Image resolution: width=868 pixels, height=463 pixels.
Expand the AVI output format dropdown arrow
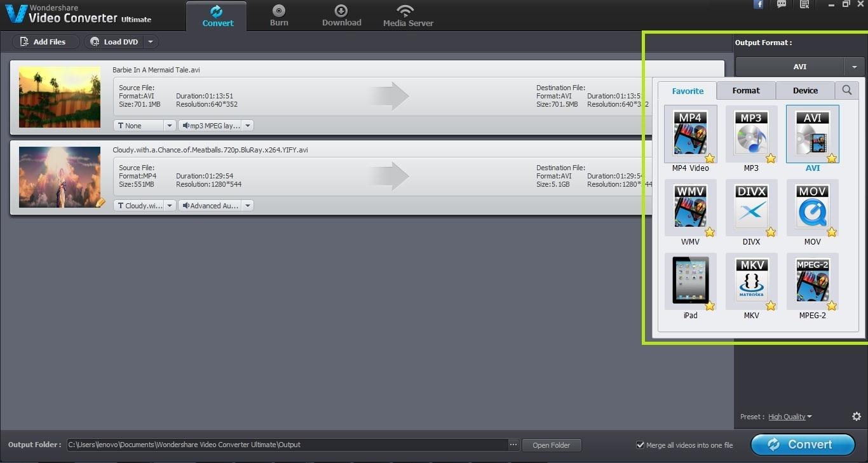[x=854, y=67]
